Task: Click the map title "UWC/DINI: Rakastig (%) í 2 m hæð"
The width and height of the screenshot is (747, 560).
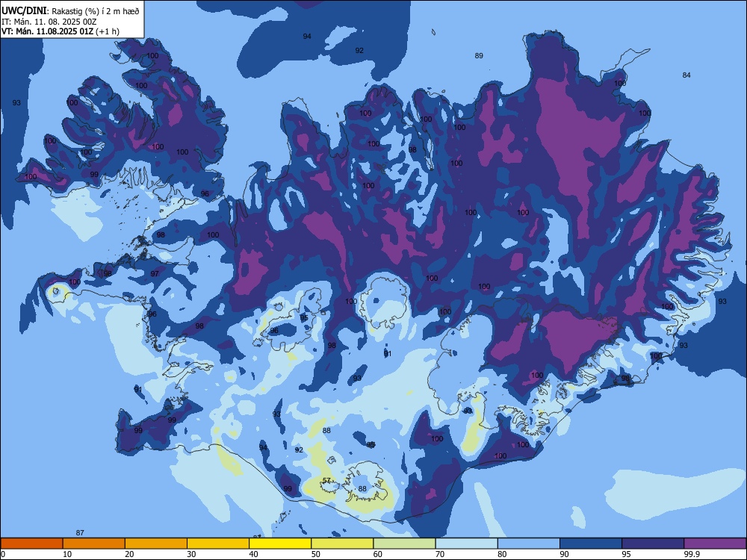Action: (70, 11)
